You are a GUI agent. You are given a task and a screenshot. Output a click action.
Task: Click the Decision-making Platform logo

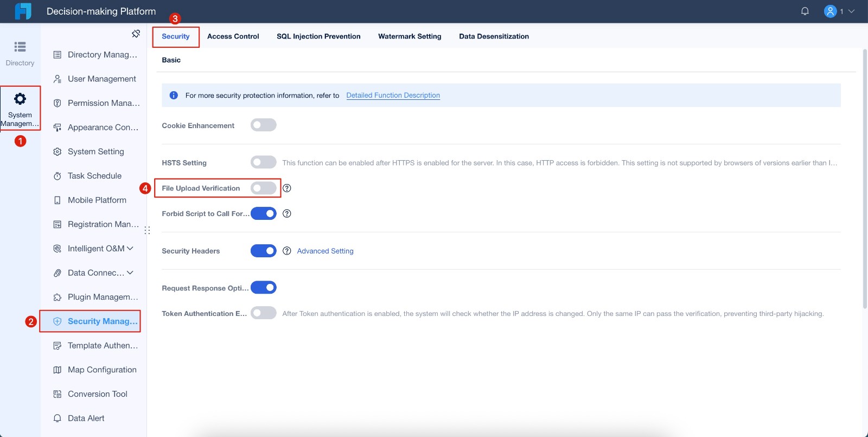point(23,11)
